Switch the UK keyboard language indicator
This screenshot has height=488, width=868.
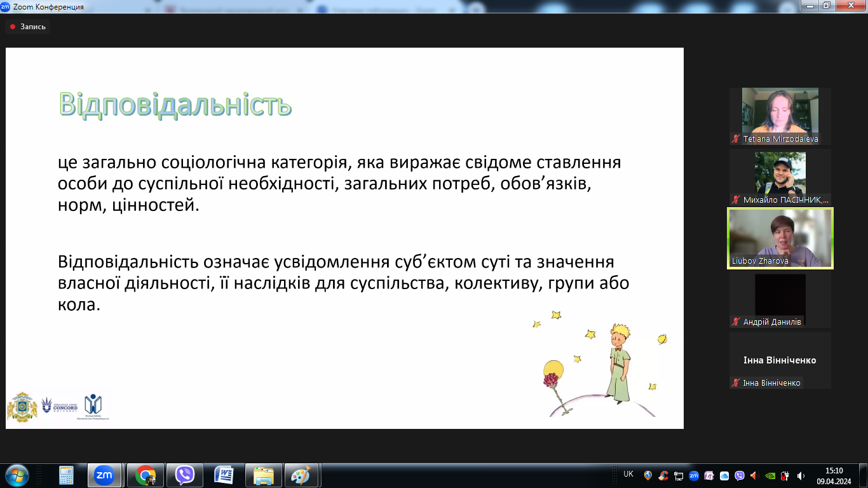point(627,475)
